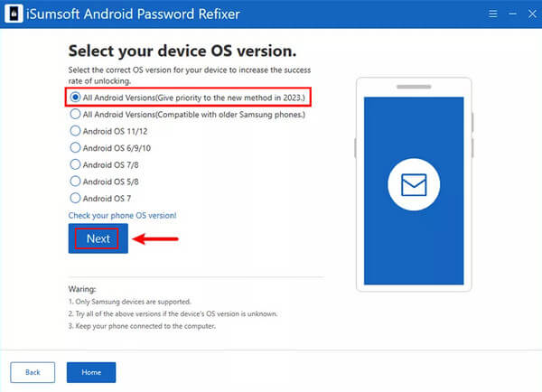The height and width of the screenshot is (392, 542).
Task: Click the phone illustration image
Action: tap(414, 184)
